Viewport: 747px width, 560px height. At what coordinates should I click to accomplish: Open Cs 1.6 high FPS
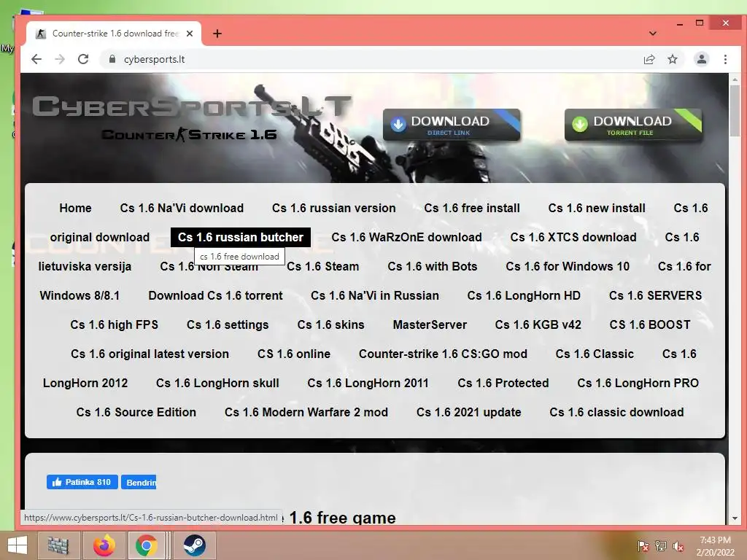tap(115, 324)
